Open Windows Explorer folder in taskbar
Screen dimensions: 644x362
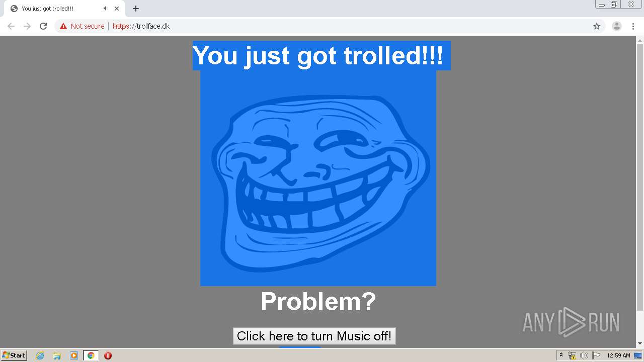click(57, 355)
